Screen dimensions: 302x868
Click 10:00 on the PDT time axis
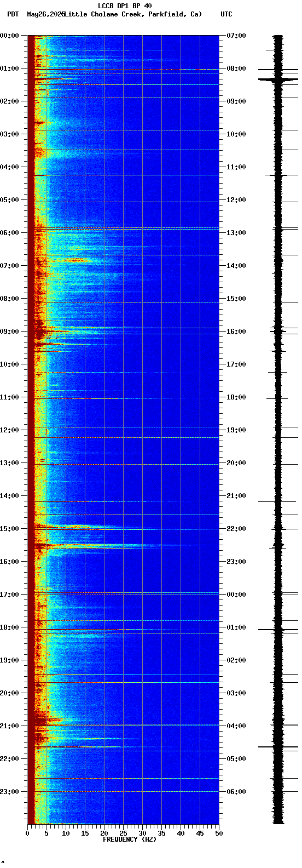10,364
